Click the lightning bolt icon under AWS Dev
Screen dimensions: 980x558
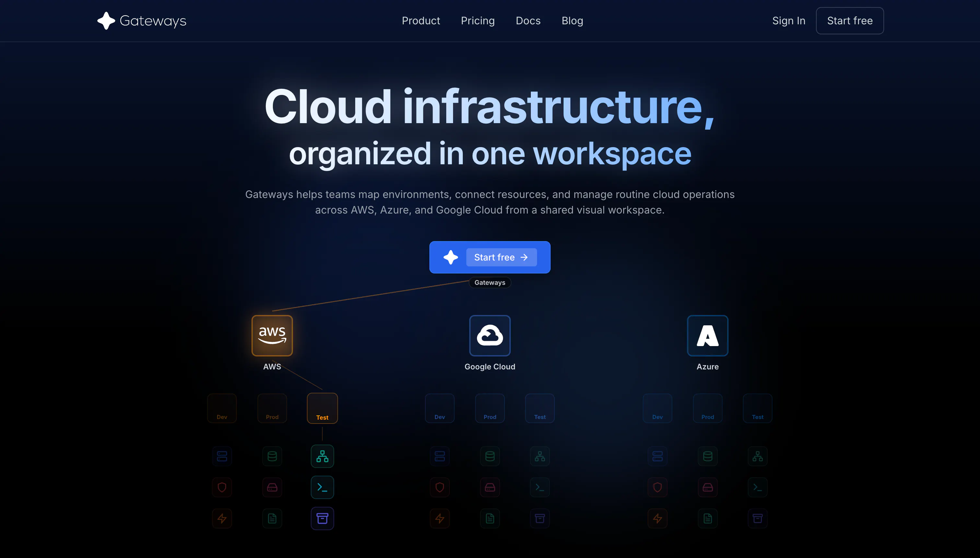pos(222,518)
